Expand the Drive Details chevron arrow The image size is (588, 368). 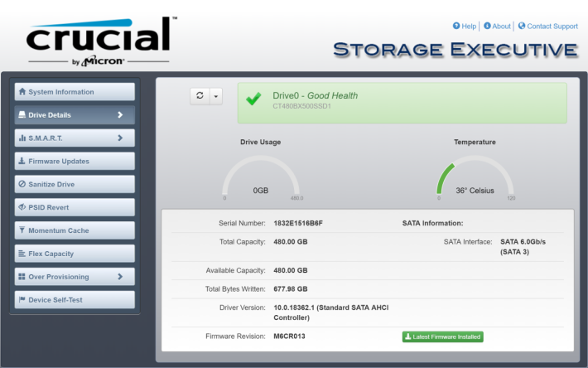pos(120,114)
